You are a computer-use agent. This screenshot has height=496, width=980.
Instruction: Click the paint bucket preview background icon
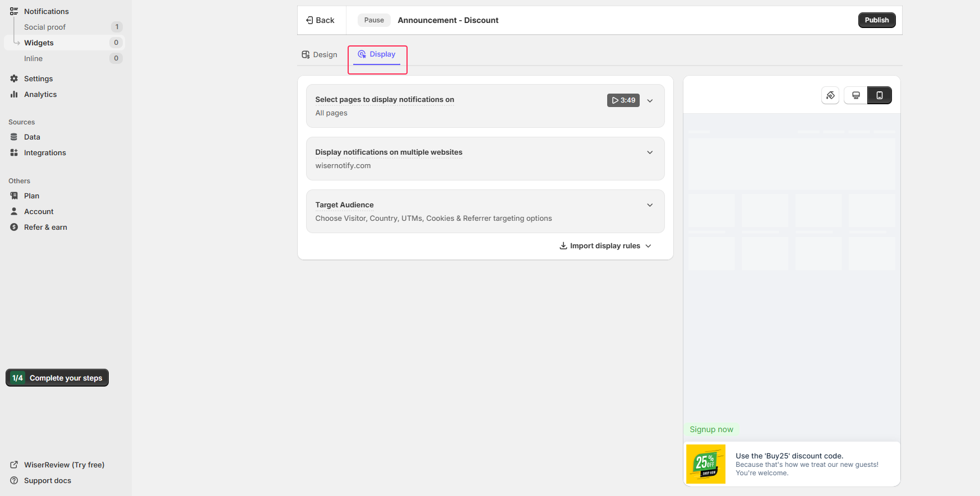click(830, 95)
